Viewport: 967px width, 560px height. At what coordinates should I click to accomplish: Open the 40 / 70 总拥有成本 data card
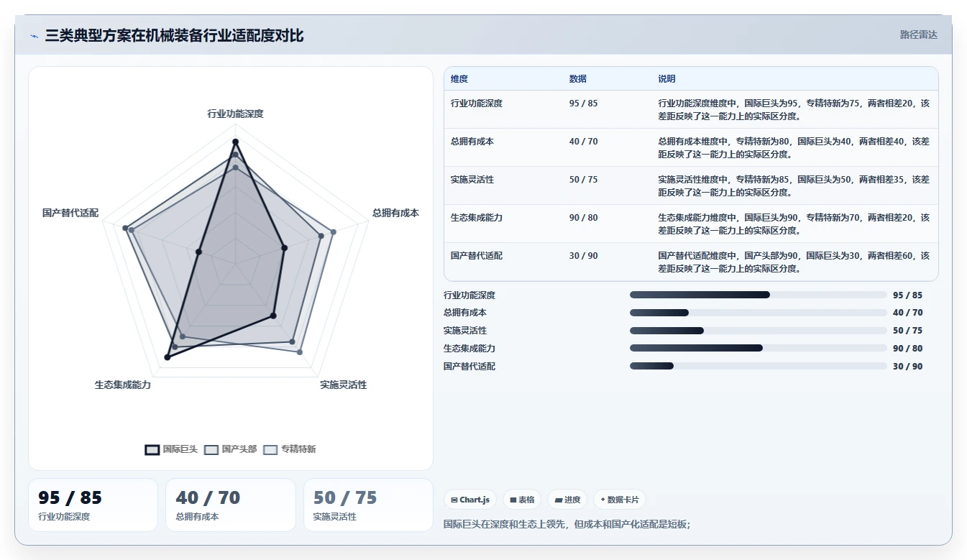[x=231, y=505]
